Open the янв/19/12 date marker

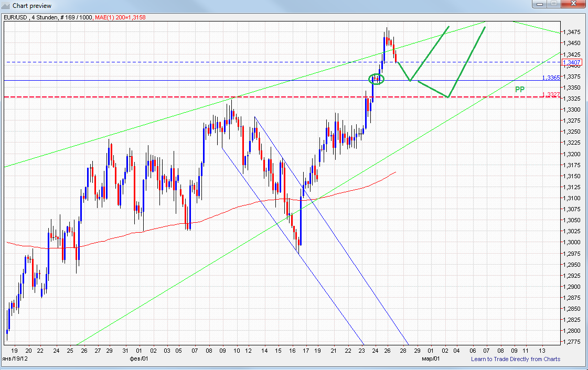coord(17,360)
